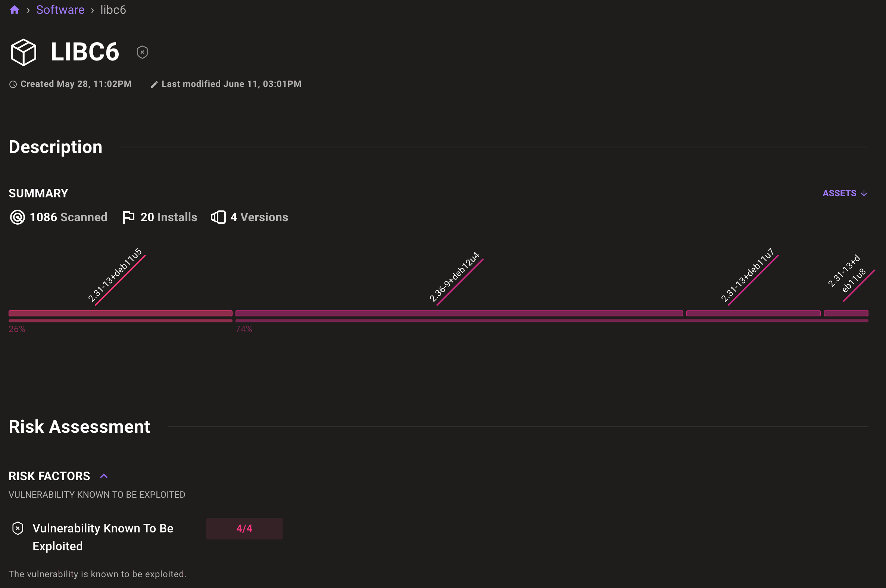Image resolution: width=886 pixels, height=588 pixels.
Task: Click the exploited vulnerability shield icon
Action: (18, 528)
